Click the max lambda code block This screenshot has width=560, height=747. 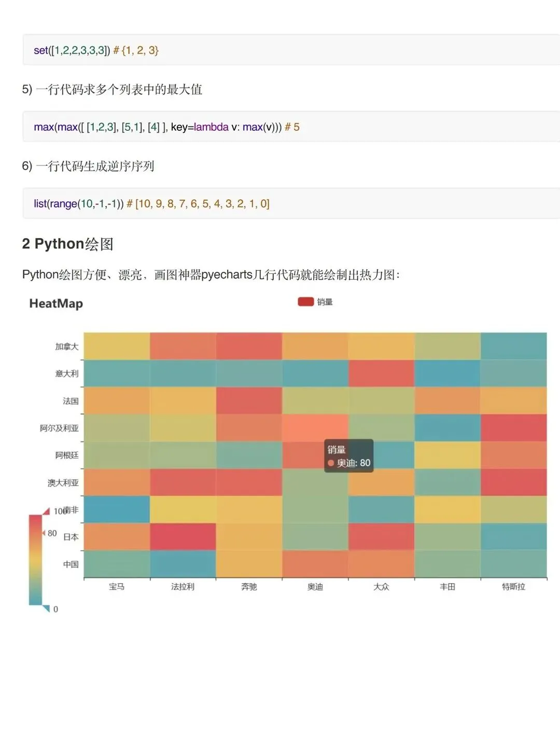pos(291,127)
